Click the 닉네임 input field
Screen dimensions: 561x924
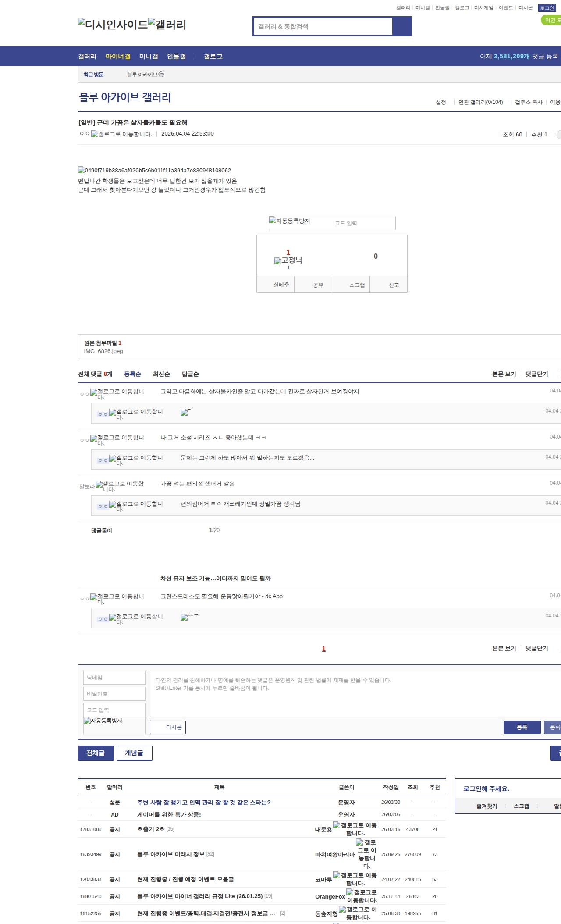pos(114,678)
